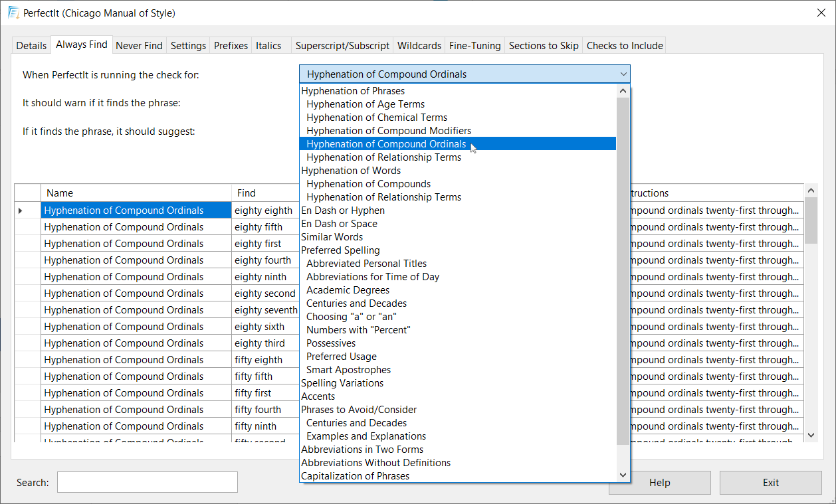Collapse the check selection combo box arrow

623,74
